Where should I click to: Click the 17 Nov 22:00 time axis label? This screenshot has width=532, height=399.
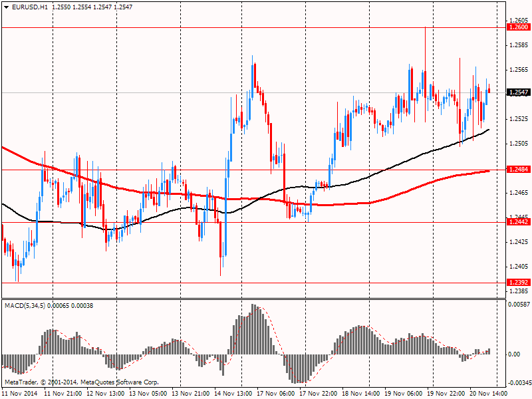319,394
